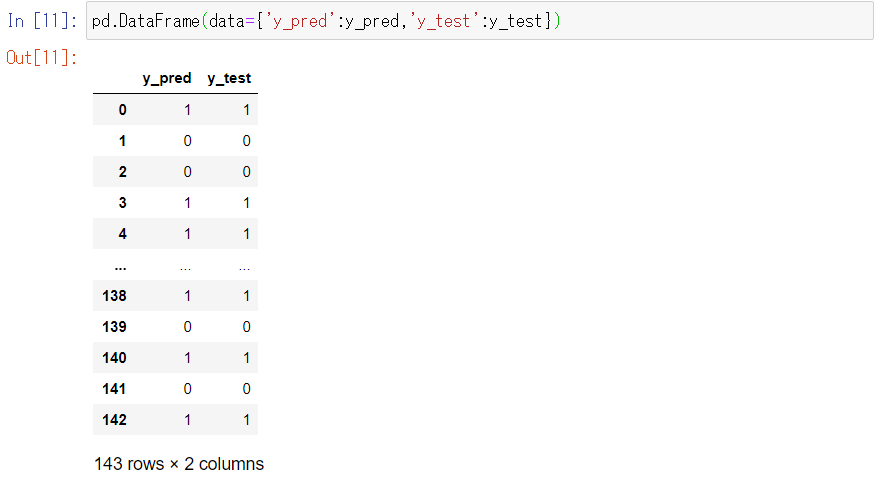The width and height of the screenshot is (879, 486).
Task: Click row index 140 label
Action: point(115,358)
